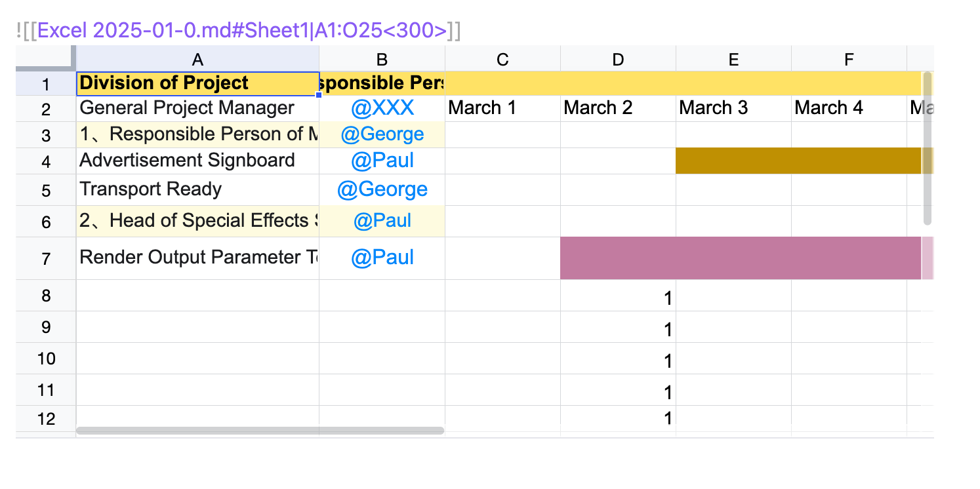The width and height of the screenshot is (980, 489).
Task: Open the Excel 2025-01-0.md embed link
Action: [x=239, y=31]
